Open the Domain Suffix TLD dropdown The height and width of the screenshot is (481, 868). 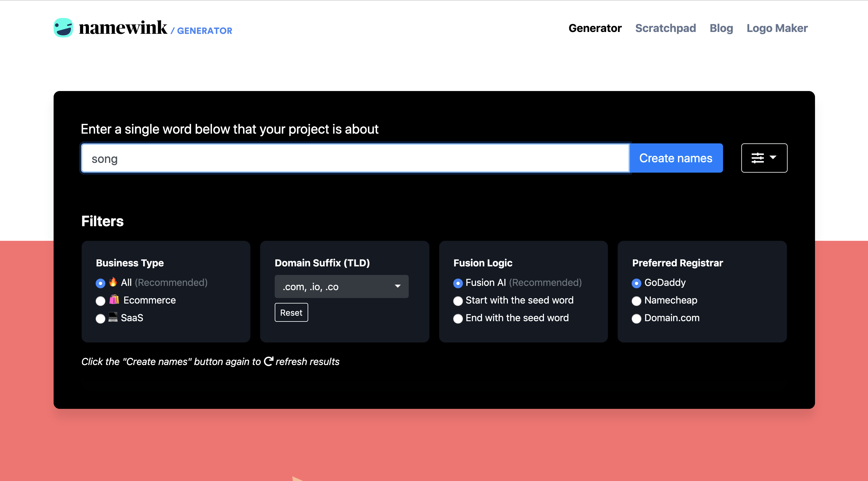pyautogui.click(x=341, y=286)
